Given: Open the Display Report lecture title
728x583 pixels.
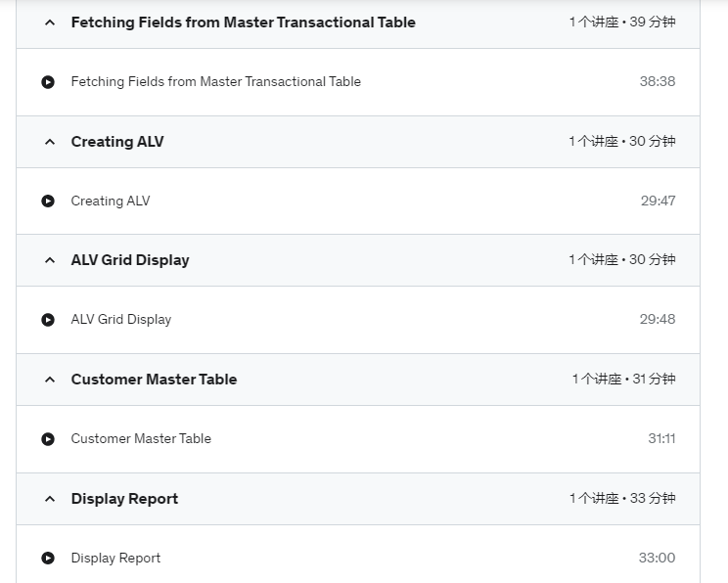Looking at the screenshot, I should (115, 558).
